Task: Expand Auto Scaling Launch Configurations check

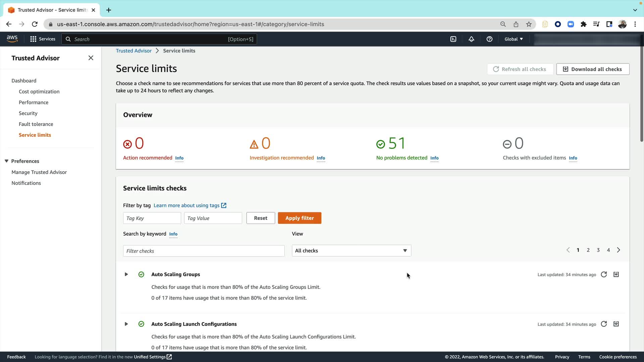Action: click(126, 324)
